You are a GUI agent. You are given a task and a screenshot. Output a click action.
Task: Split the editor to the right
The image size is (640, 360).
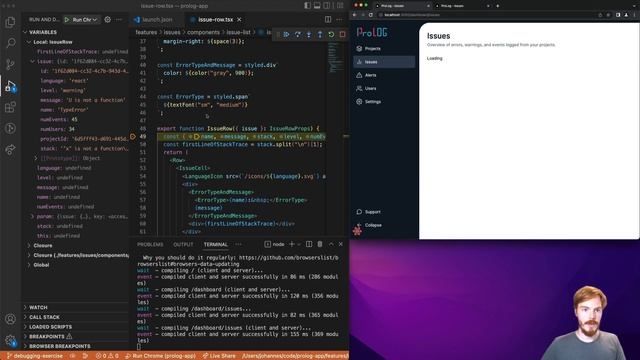[328, 20]
